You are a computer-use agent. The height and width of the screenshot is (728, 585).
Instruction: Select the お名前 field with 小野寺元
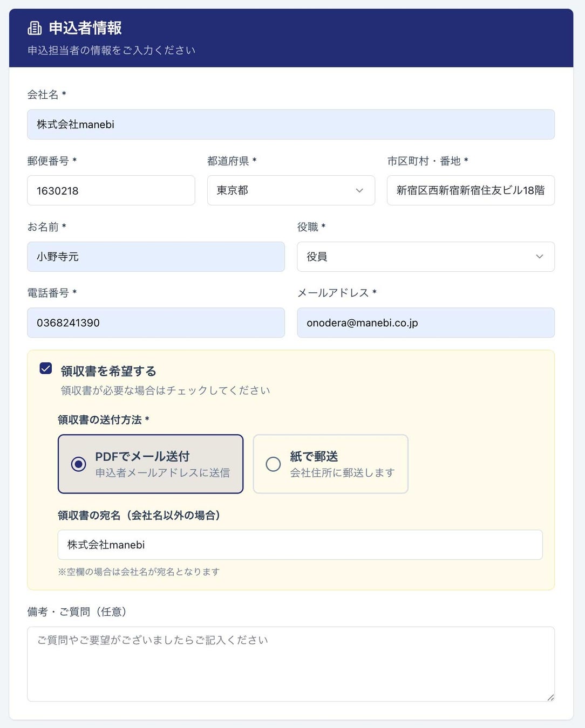click(155, 257)
